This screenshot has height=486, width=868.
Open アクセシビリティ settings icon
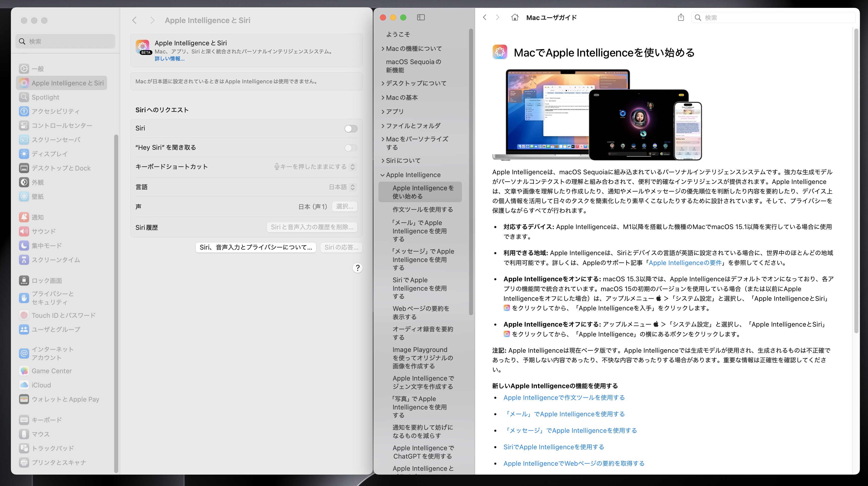point(24,111)
